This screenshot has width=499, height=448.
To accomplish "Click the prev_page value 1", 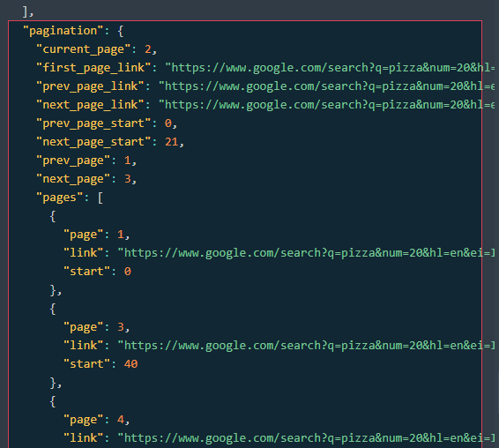I will (127, 161).
